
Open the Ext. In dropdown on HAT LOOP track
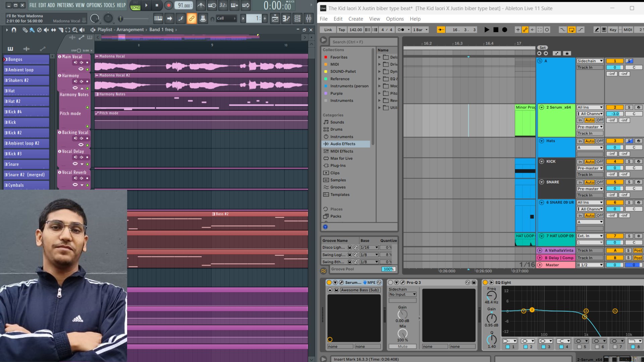coord(590,236)
